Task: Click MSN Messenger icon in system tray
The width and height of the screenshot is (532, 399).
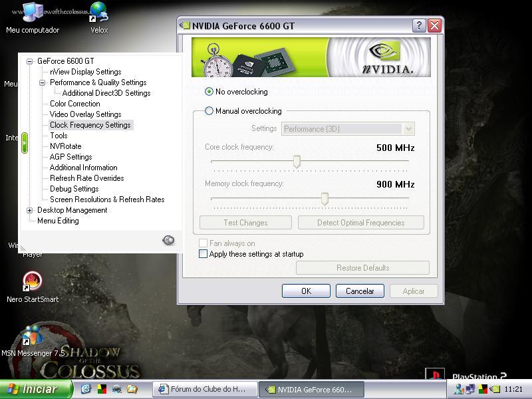Action: coord(459,389)
